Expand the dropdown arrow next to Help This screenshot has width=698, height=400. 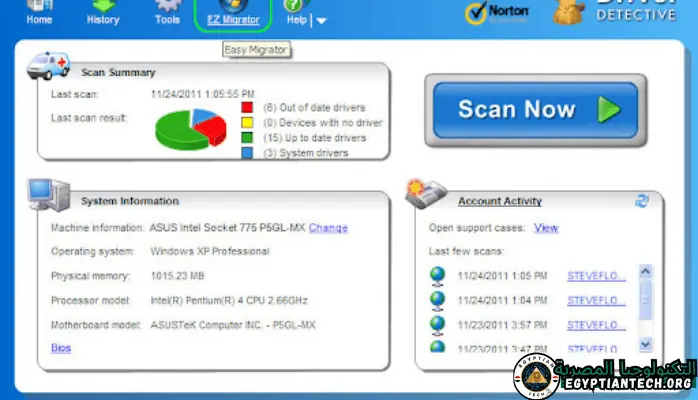coord(321,20)
